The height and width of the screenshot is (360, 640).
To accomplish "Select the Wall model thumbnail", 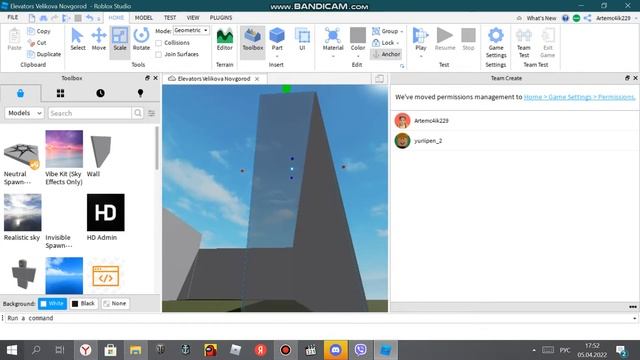I will (100, 152).
